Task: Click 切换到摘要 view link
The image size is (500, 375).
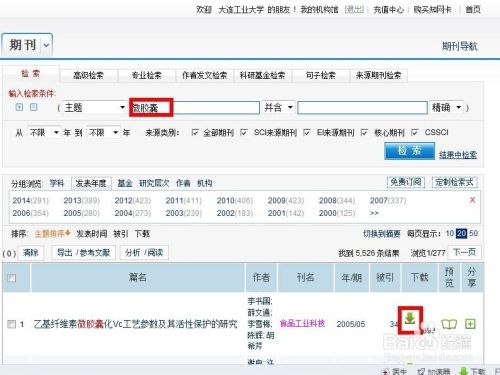Action: click(x=381, y=234)
